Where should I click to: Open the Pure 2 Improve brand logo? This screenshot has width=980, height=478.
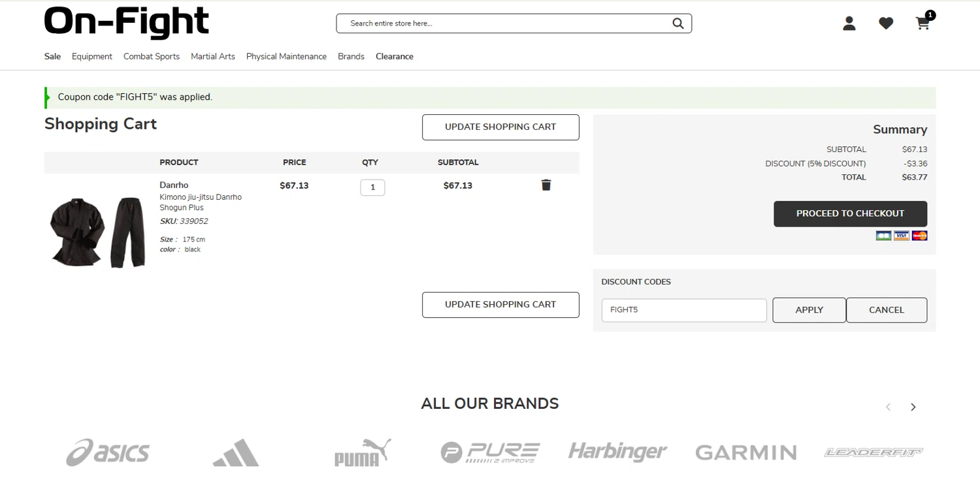point(490,452)
